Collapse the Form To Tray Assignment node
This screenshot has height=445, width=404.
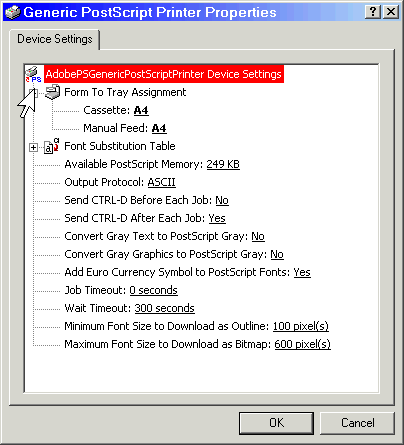click(x=33, y=93)
